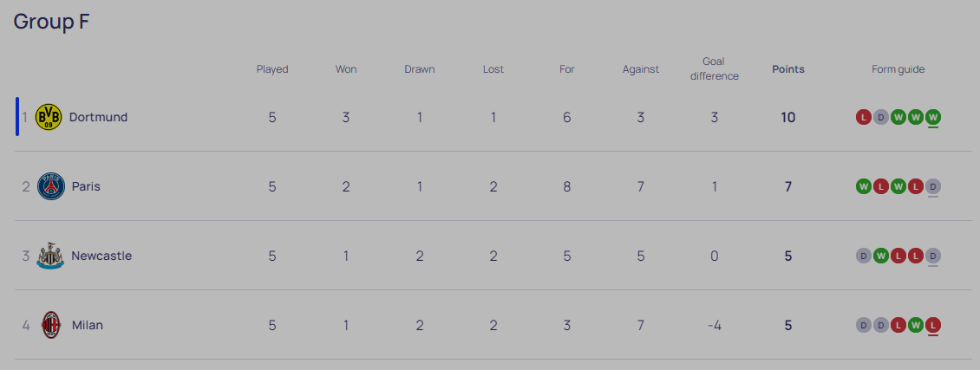Select Milan's latest loss form badge
The image size is (980, 370).
pyautogui.click(x=933, y=325)
